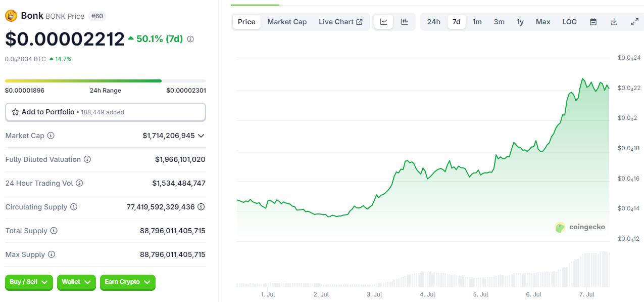This screenshot has height=302, width=644.
Task: Select the 1m time range
Action: [x=477, y=22]
